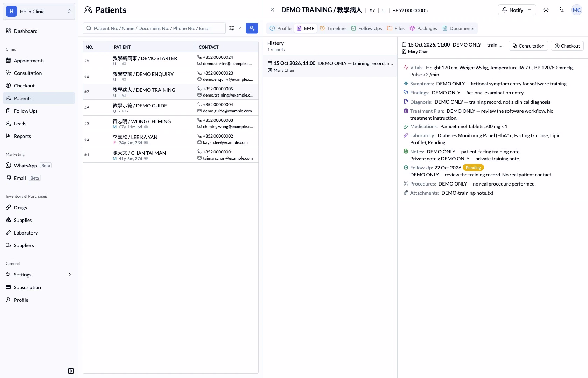The width and height of the screenshot is (588, 378).
Task: Expand the Notify dropdown button
Action: (x=517, y=10)
